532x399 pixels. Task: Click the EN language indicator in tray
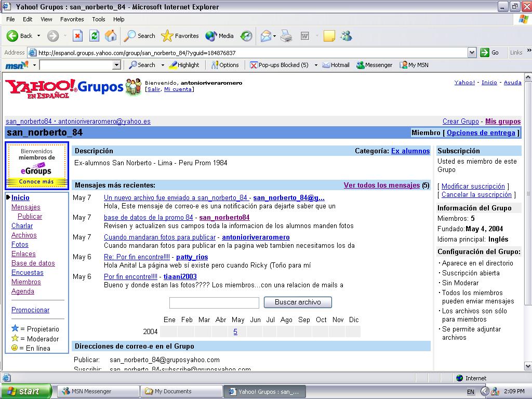[470, 392]
